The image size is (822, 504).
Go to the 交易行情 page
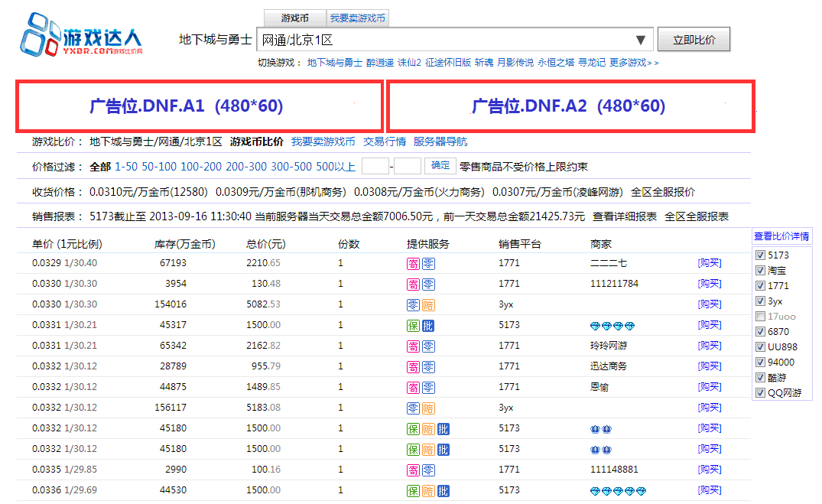point(385,141)
